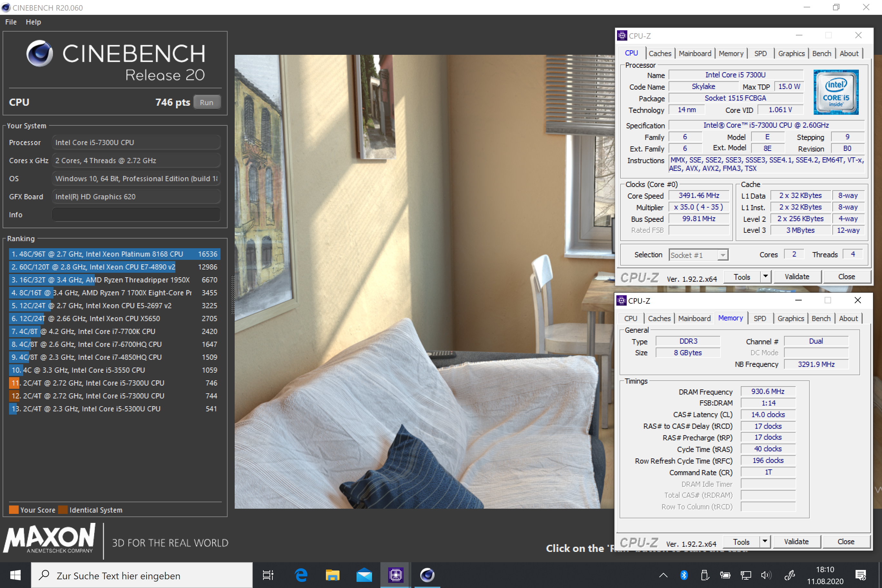This screenshot has width=882, height=588.
Task: Switch to Graphics tab in upper CPU-Z
Action: pyautogui.click(x=791, y=54)
